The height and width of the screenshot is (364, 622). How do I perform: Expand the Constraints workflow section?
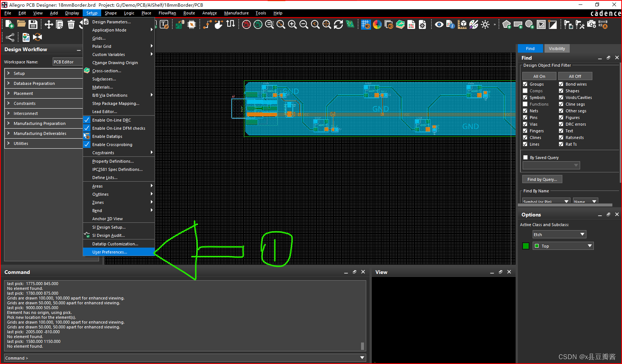[x=9, y=103]
